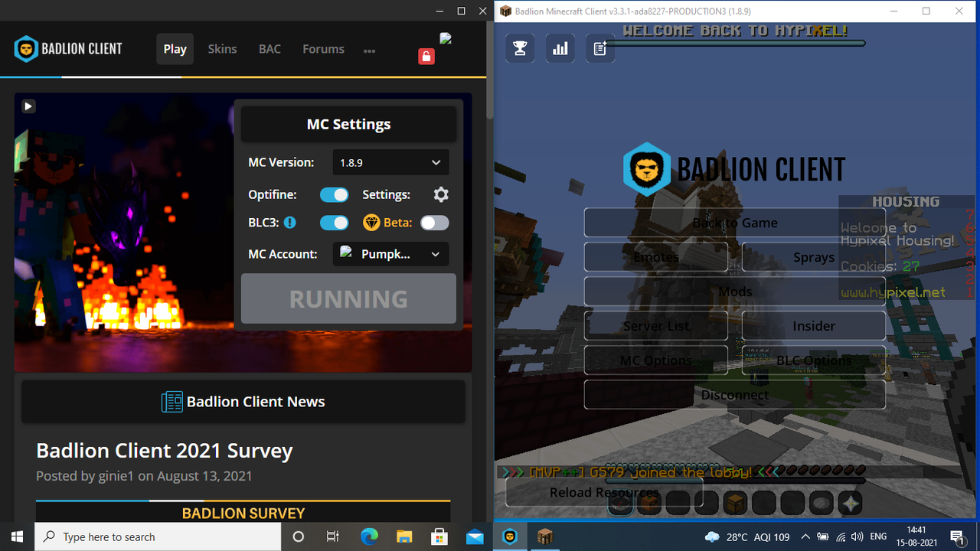The width and height of the screenshot is (980, 551).
Task: Switch to Badlion launcher taskbar icon
Action: pyautogui.click(x=510, y=536)
